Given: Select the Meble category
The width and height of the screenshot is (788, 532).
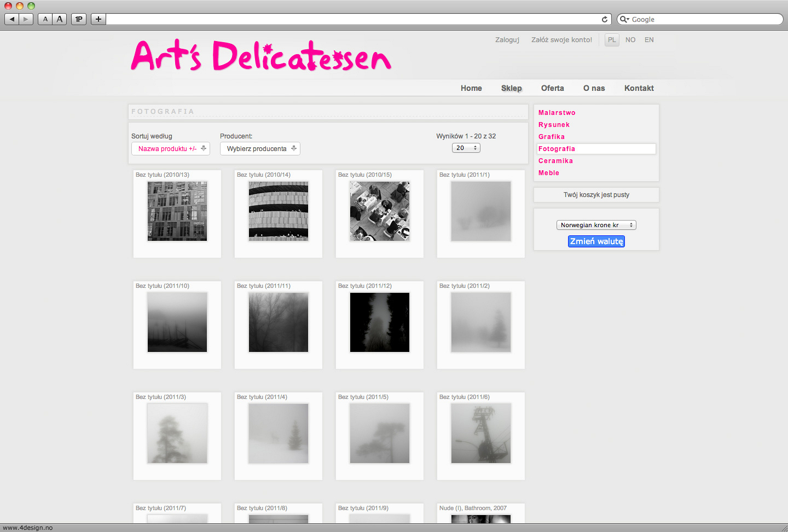Looking at the screenshot, I should tap(549, 173).
